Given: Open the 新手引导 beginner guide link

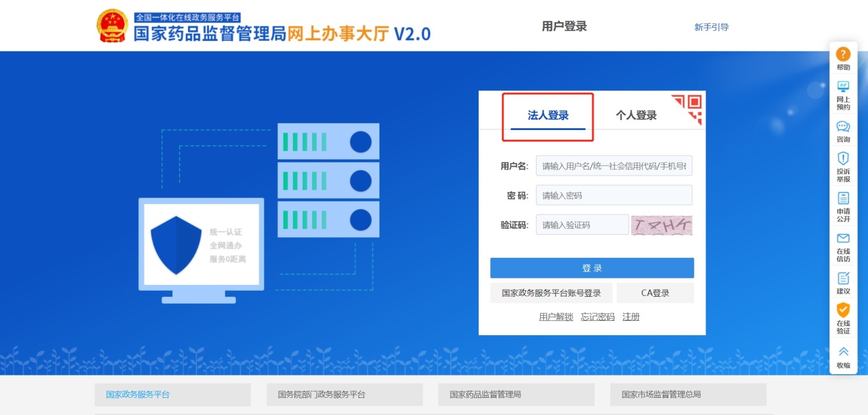Looking at the screenshot, I should 711,26.
